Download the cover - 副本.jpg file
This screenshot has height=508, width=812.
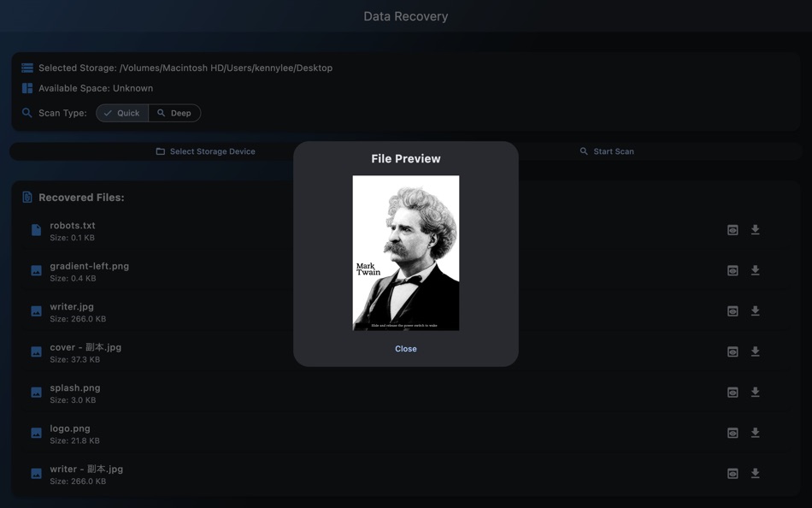pyautogui.click(x=755, y=351)
